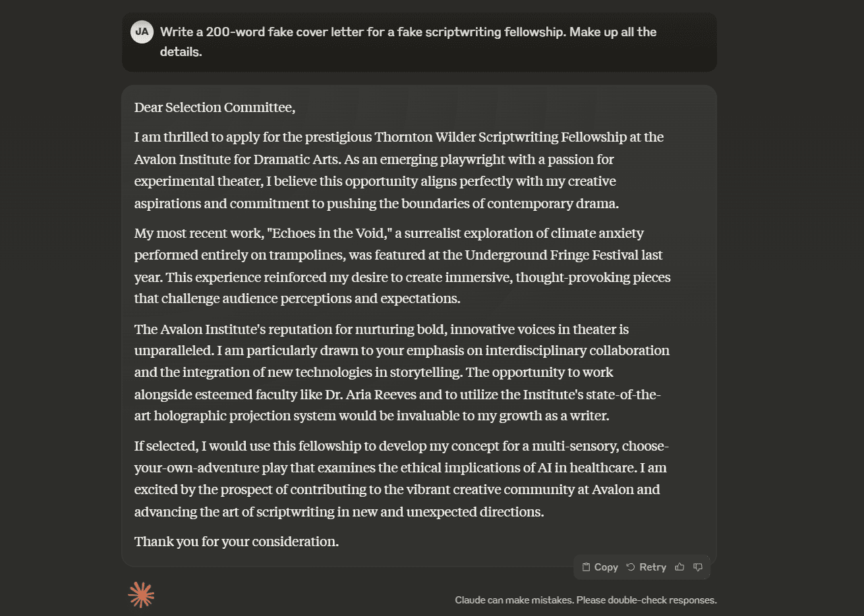Click the 'Dear Selection Committee,' greeting
Image resolution: width=864 pixels, height=616 pixels.
(x=215, y=107)
